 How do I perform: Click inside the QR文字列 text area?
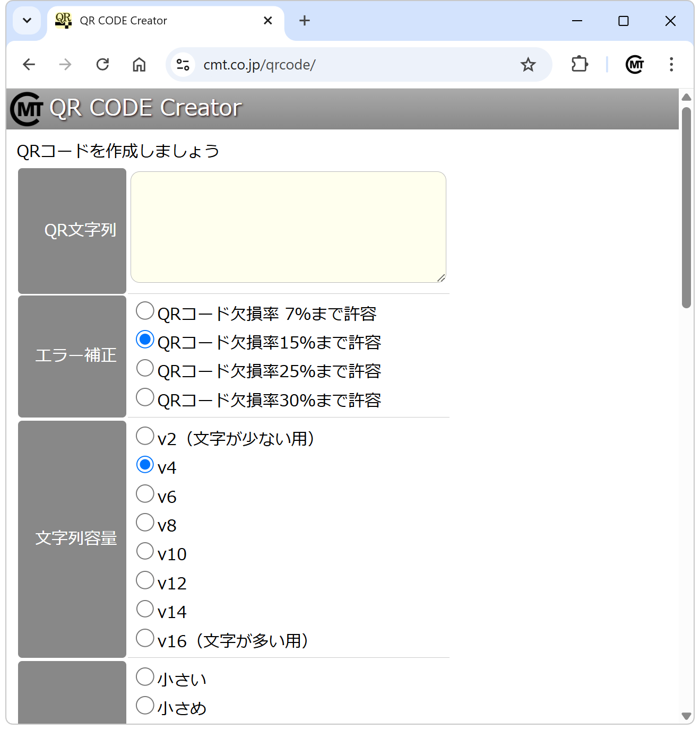click(288, 227)
